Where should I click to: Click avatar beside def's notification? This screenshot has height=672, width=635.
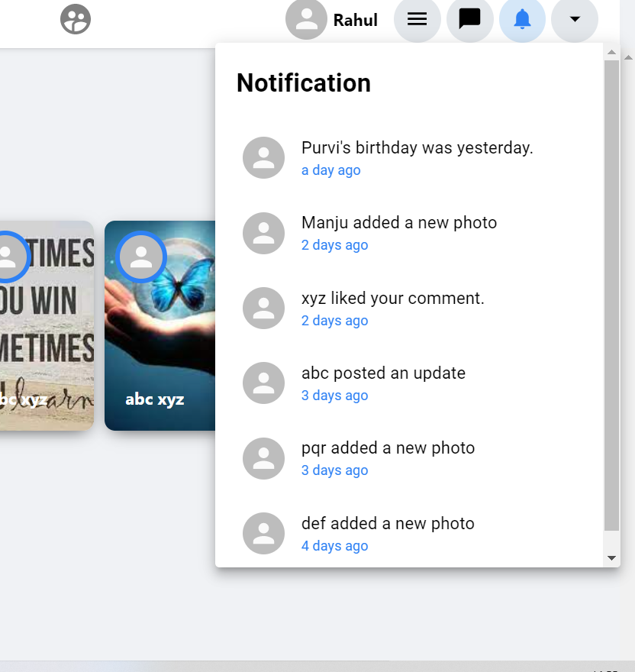click(x=263, y=534)
